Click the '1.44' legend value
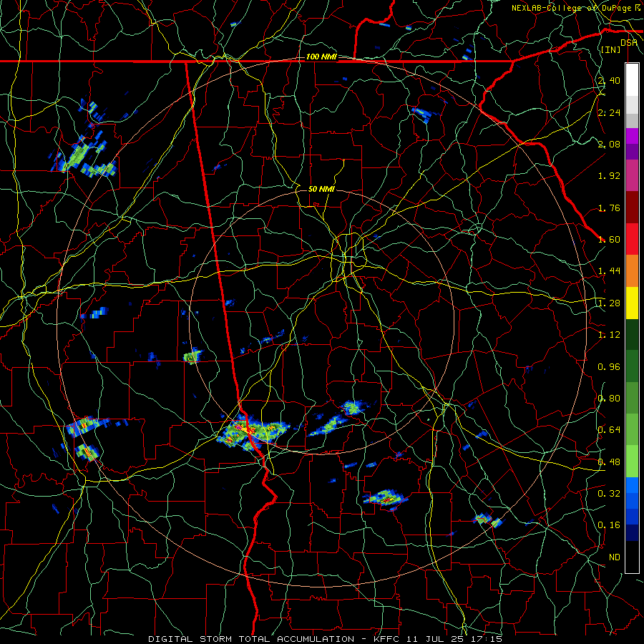This screenshot has height=644, width=644. click(x=609, y=271)
